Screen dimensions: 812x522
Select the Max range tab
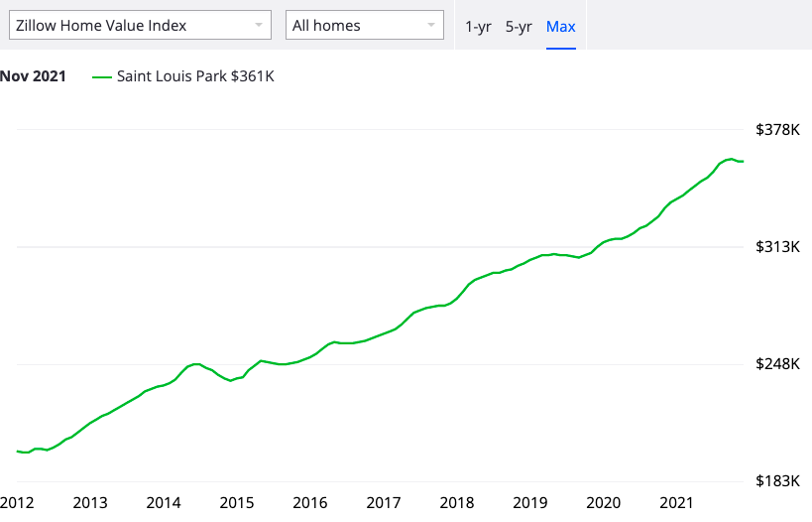tap(561, 26)
